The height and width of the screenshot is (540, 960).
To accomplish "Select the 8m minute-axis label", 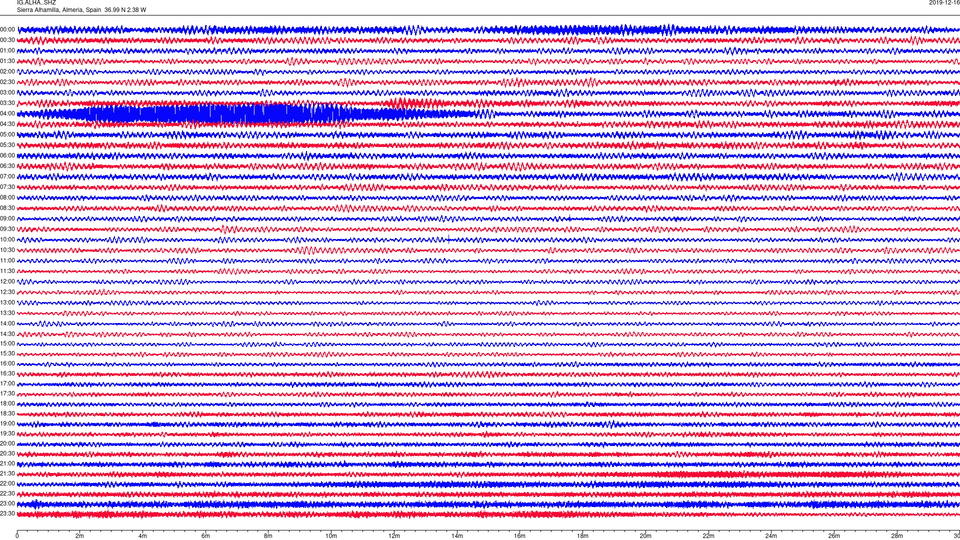I will pyautogui.click(x=268, y=536).
